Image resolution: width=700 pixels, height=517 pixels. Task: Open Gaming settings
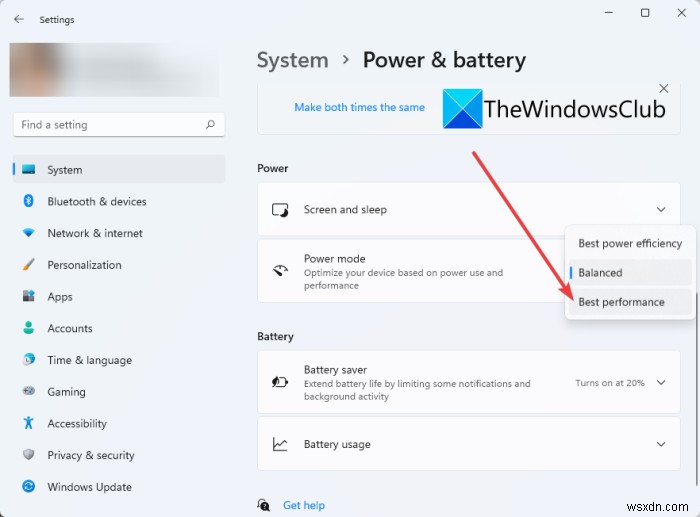[119, 392]
